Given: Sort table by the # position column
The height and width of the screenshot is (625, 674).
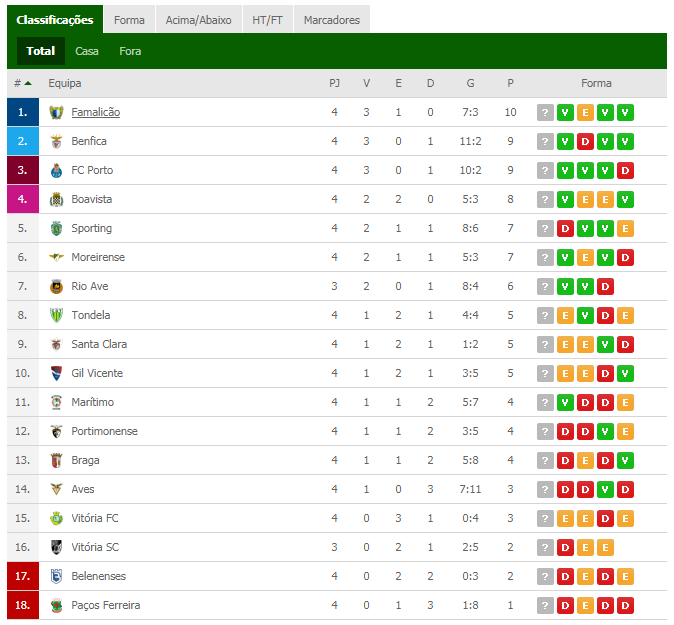Looking at the screenshot, I should click(23, 83).
